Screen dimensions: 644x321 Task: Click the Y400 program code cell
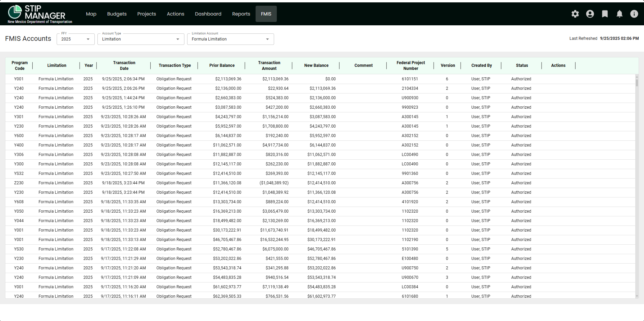pyautogui.click(x=19, y=145)
